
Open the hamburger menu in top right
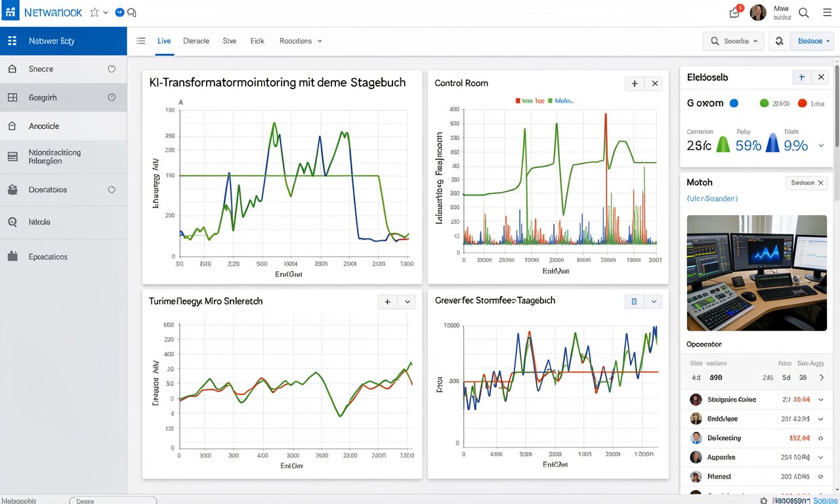827,12
